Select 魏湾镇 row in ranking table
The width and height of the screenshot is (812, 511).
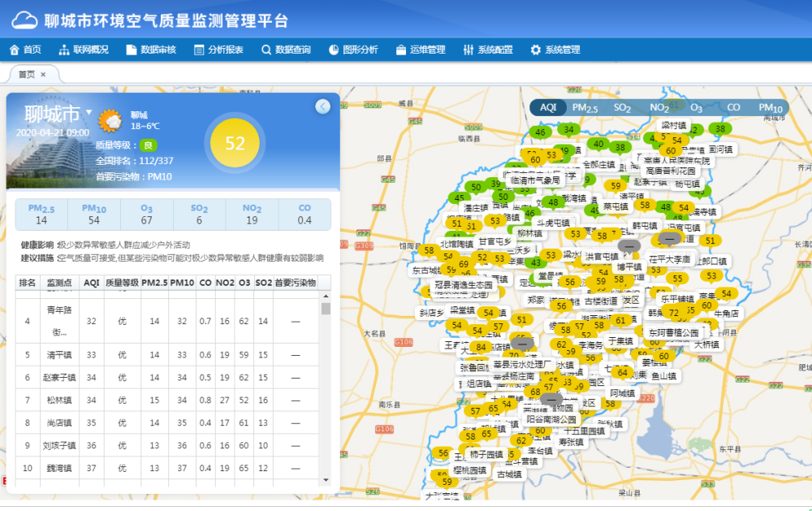pyautogui.click(x=166, y=468)
